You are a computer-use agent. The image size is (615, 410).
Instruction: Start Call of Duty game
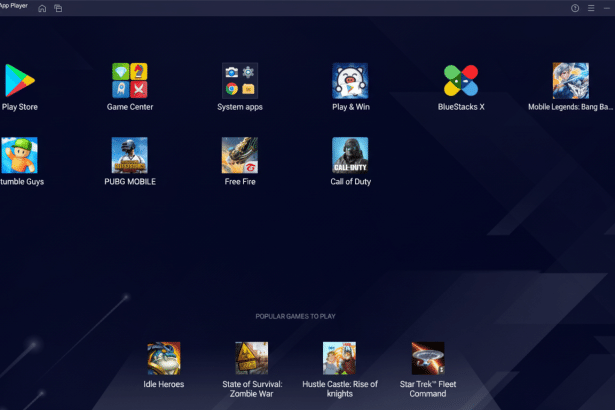(350, 155)
